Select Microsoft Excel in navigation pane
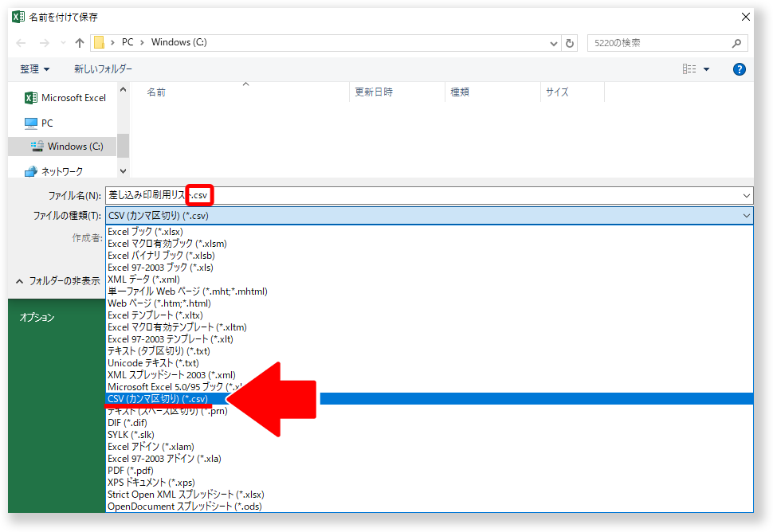Screen dimensions: 773x532 click(65, 97)
